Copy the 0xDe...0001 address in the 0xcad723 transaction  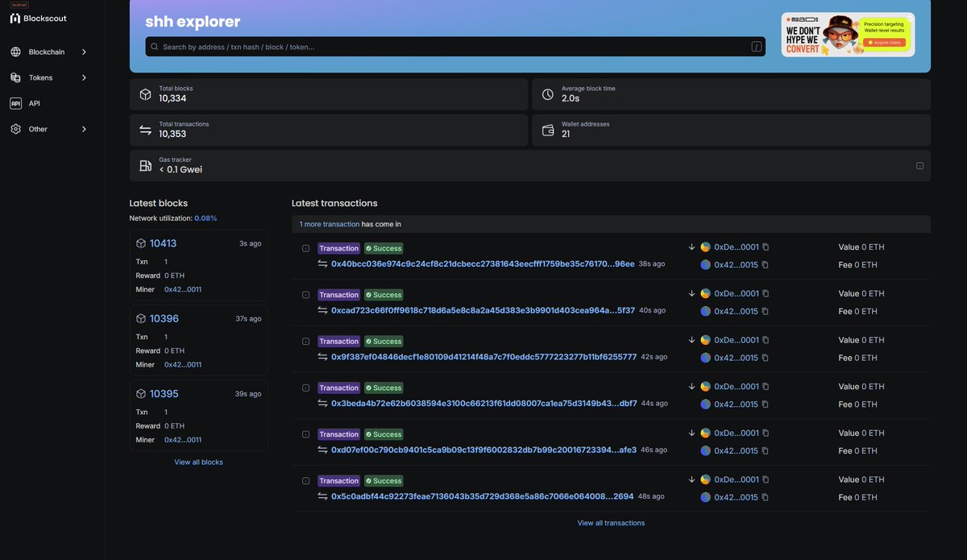click(766, 294)
